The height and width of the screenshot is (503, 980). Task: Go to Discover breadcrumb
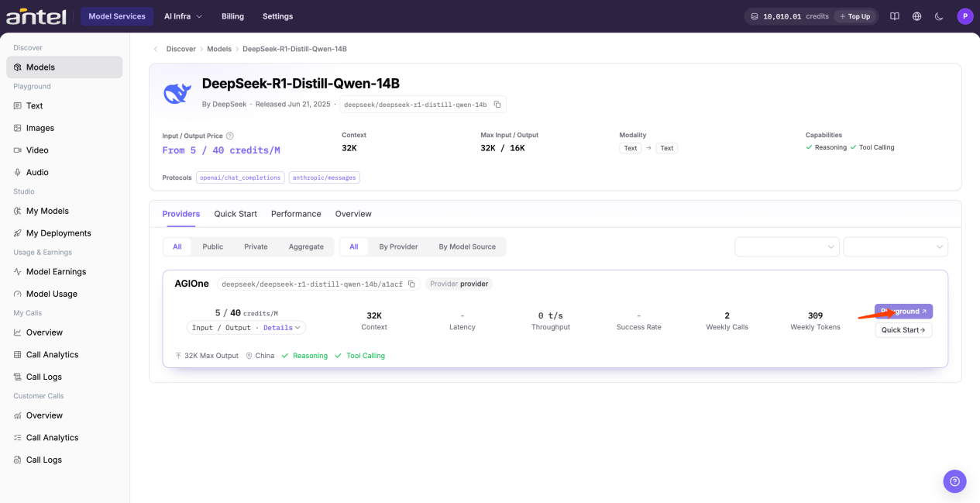(x=181, y=49)
